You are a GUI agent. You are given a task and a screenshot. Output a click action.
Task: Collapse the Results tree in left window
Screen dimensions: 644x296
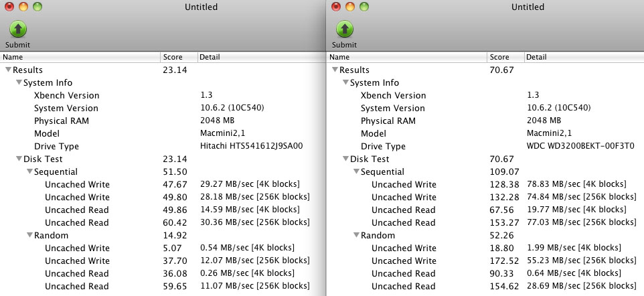8,70
